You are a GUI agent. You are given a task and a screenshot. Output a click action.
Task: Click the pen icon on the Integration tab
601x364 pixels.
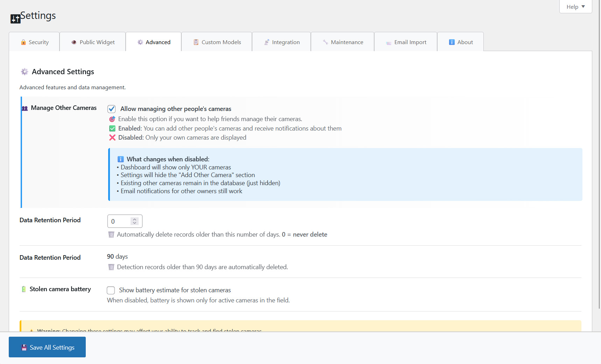[266, 42]
